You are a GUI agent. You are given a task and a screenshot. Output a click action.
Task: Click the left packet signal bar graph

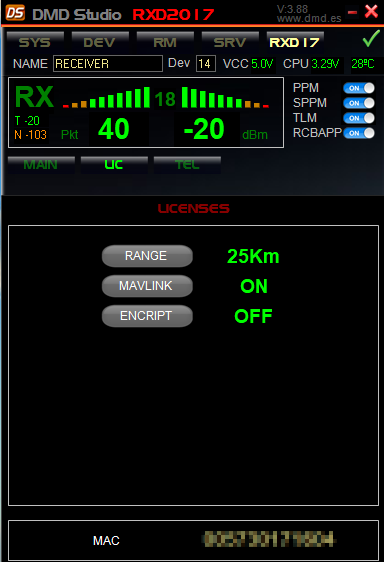pos(106,97)
